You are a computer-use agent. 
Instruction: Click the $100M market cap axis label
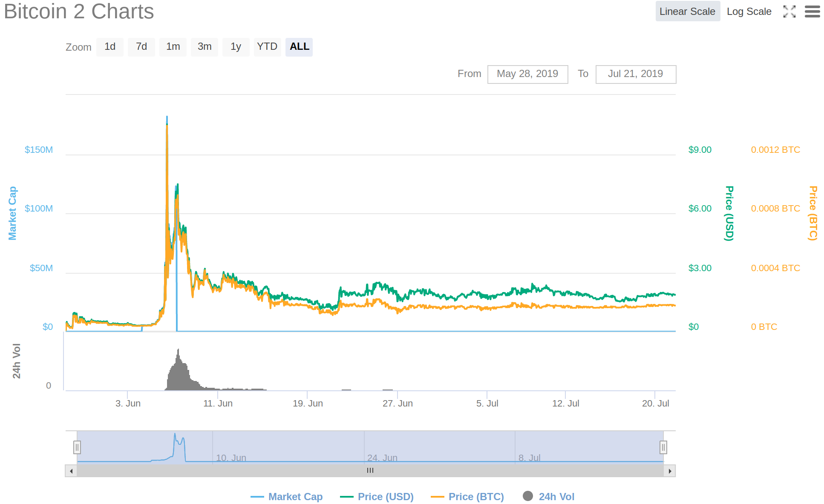point(39,209)
